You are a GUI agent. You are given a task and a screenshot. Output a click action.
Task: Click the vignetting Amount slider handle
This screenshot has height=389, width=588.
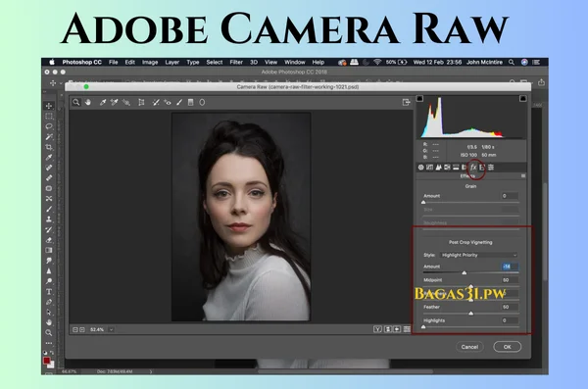coord(465,272)
